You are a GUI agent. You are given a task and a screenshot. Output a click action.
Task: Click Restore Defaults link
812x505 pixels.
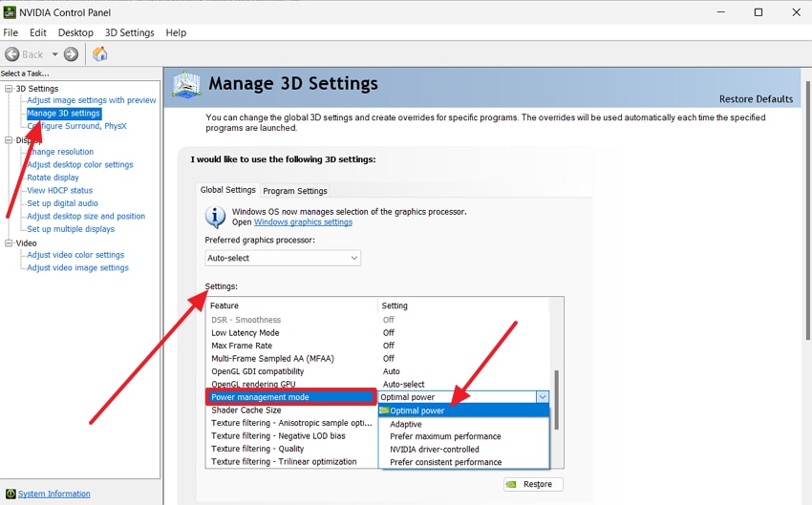756,99
